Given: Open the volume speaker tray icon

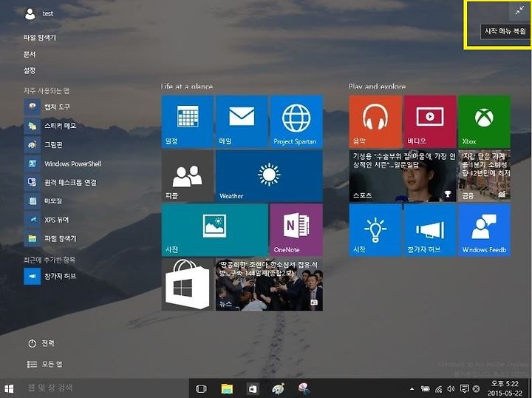Looking at the screenshot, I should 451,389.
